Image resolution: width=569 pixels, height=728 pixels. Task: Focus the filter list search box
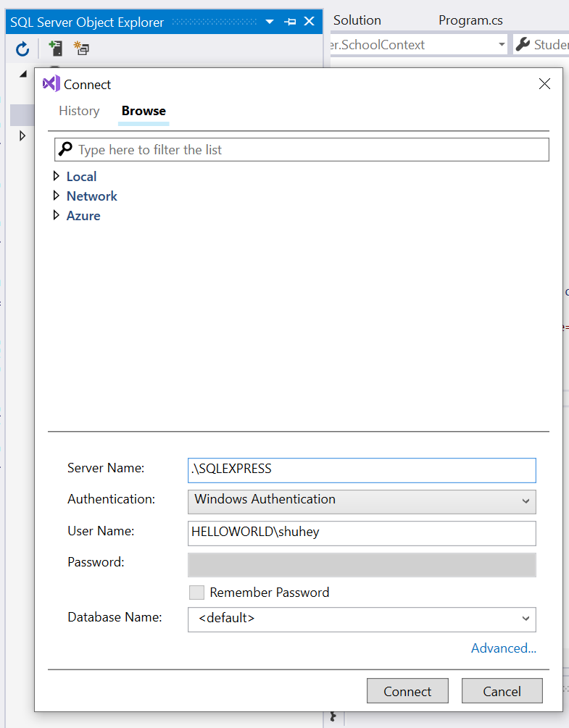[302, 149]
